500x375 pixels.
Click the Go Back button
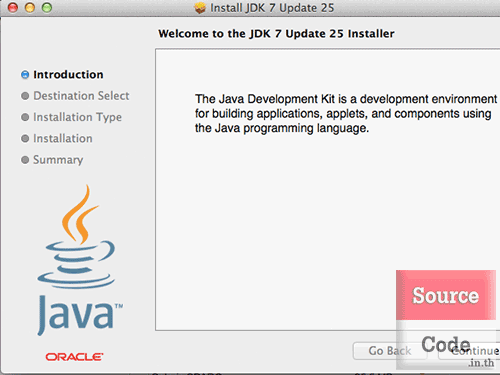point(390,351)
